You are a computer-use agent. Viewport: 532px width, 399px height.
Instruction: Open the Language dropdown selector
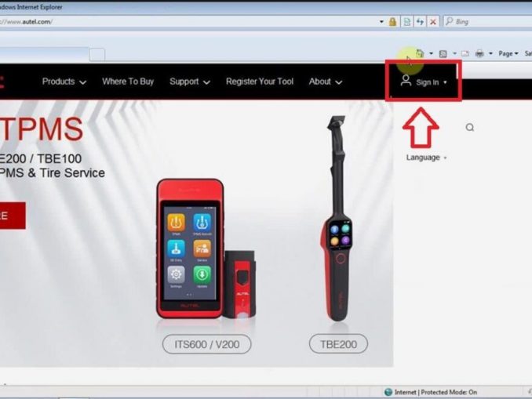pos(426,158)
